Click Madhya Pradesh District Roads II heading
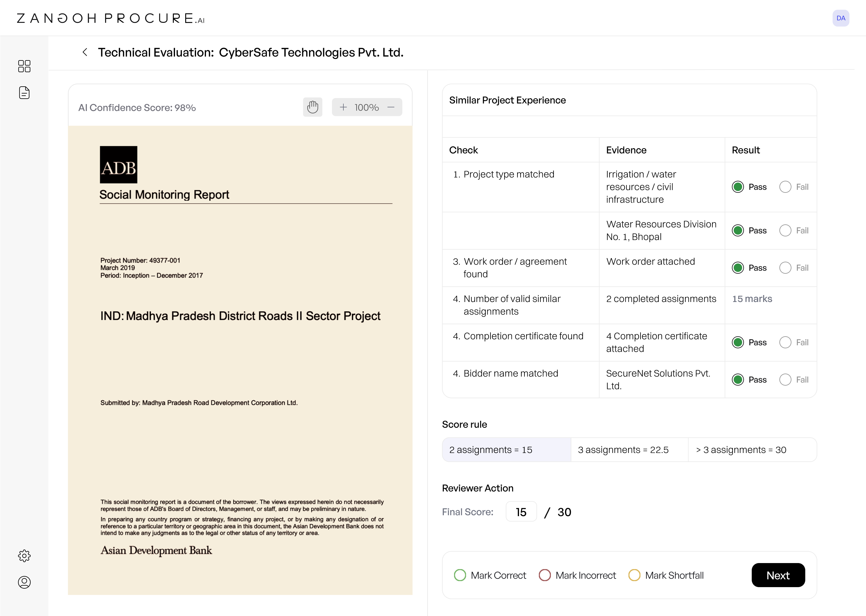 (240, 316)
